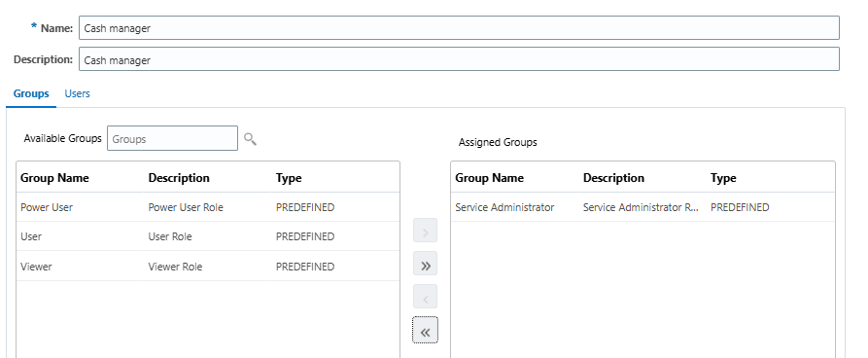The height and width of the screenshot is (358, 868).
Task: Select the Service Administrator assigned row
Action: coord(642,207)
